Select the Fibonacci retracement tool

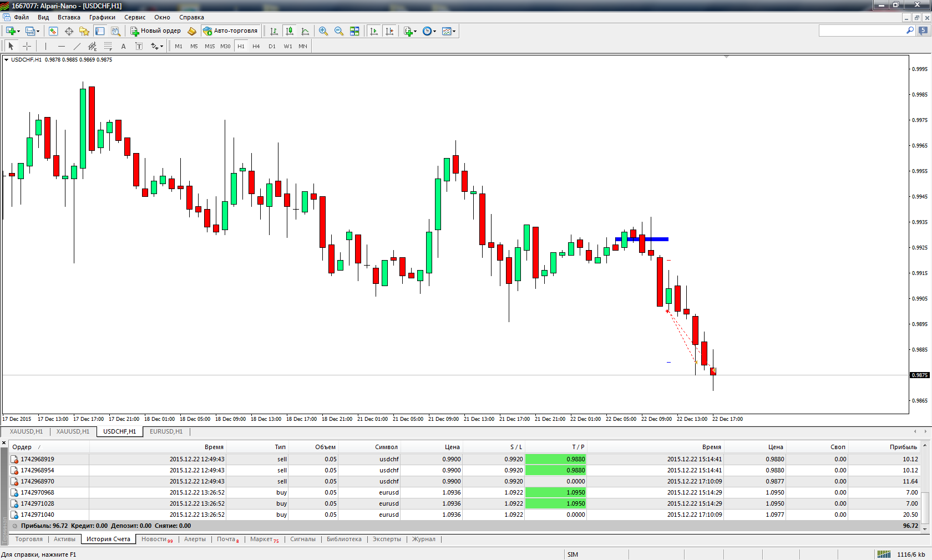pyautogui.click(x=108, y=46)
